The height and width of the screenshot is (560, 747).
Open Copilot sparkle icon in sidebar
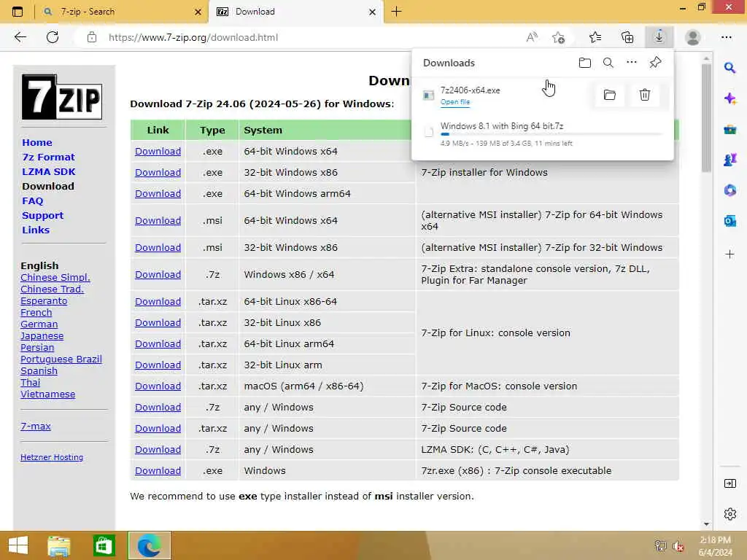pyautogui.click(x=729, y=98)
